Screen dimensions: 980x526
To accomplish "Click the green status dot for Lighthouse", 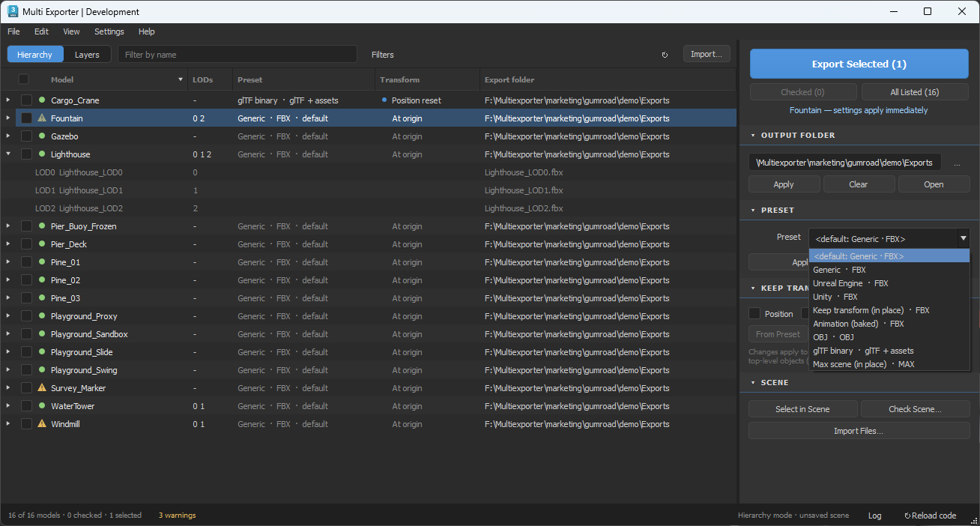I will click(x=42, y=154).
